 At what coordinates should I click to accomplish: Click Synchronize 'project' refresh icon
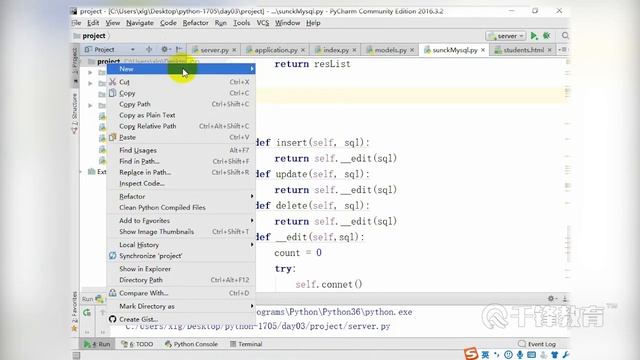[x=113, y=256]
